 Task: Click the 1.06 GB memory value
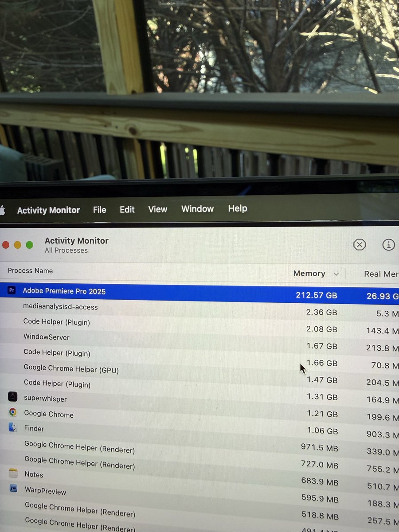[322, 431]
